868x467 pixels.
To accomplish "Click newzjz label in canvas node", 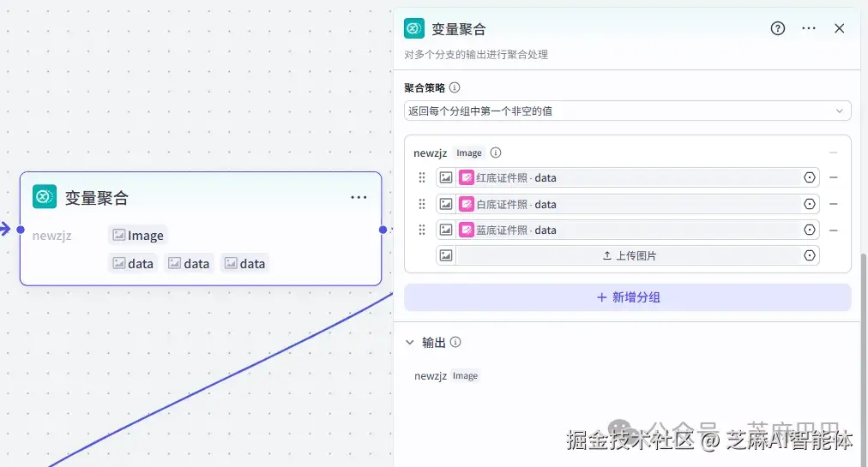I will click(51, 235).
